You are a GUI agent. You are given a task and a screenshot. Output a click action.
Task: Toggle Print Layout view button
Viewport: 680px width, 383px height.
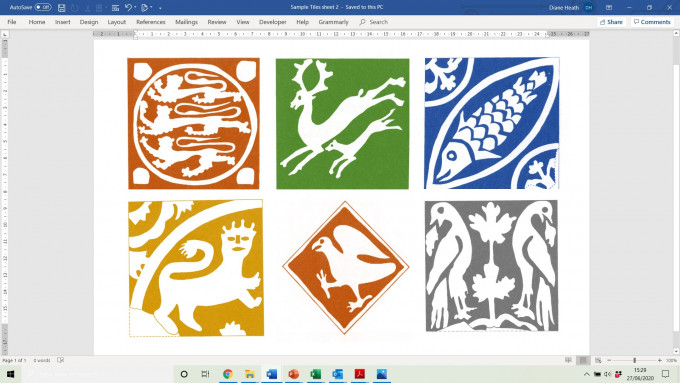583,360
